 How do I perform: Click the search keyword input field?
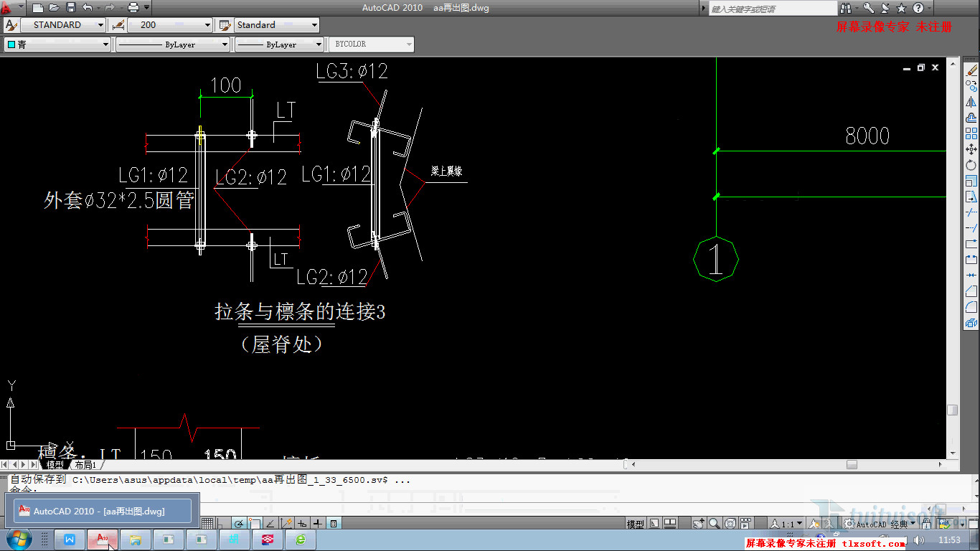771,9
